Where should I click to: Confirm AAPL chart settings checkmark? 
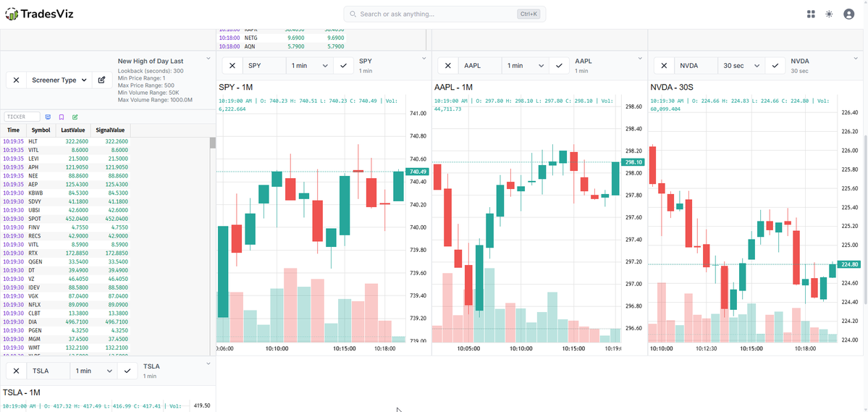[x=559, y=65]
